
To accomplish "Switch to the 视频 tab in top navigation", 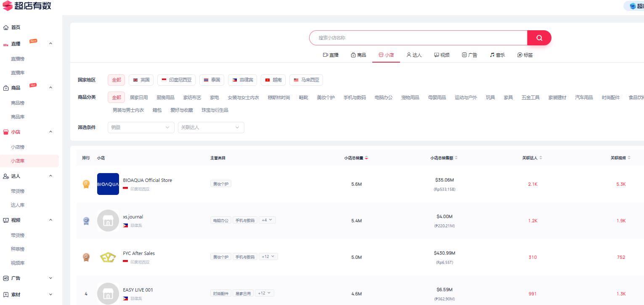I will coord(442,55).
